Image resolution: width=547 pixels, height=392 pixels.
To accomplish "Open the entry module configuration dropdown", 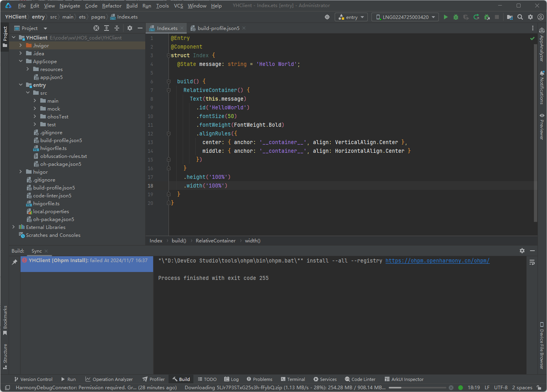I will 351,17.
